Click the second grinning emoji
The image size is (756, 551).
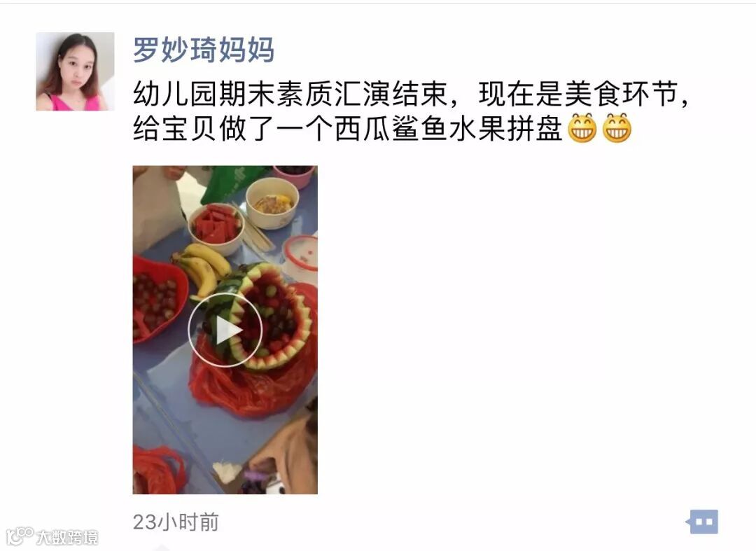pos(617,127)
